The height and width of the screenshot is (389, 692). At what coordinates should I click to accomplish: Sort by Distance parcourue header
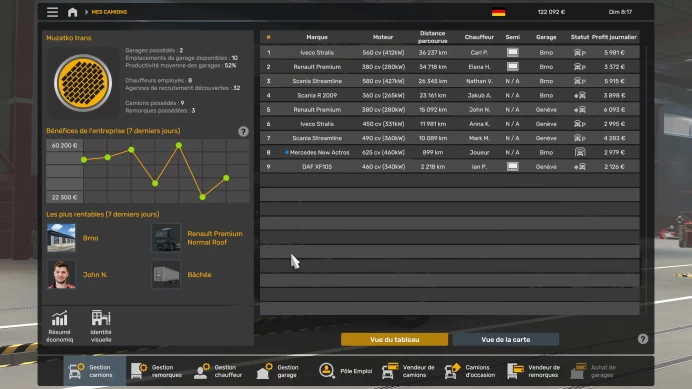tap(432, 37)
